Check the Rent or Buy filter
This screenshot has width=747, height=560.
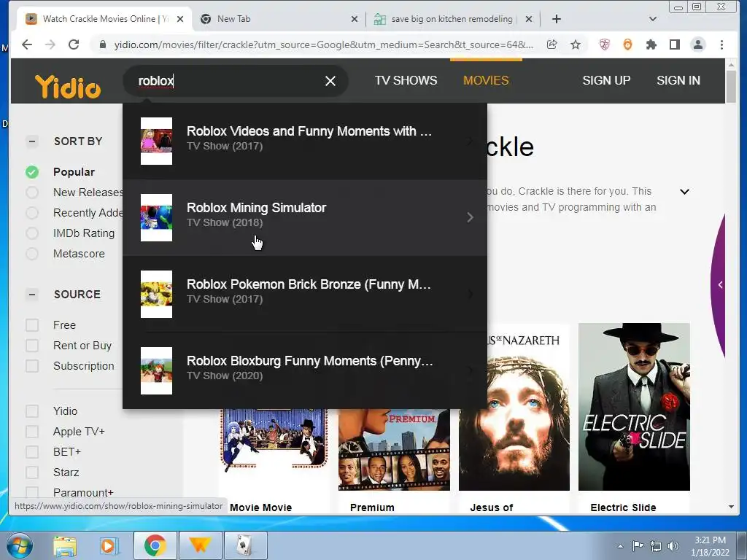coord(32,346)
